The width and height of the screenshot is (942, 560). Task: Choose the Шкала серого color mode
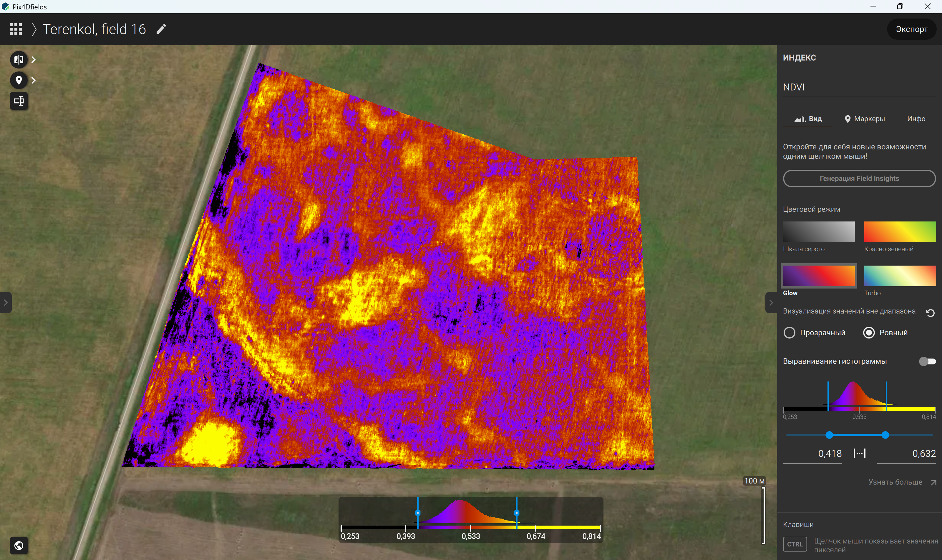pyautogui.click(x=818, y=232)
